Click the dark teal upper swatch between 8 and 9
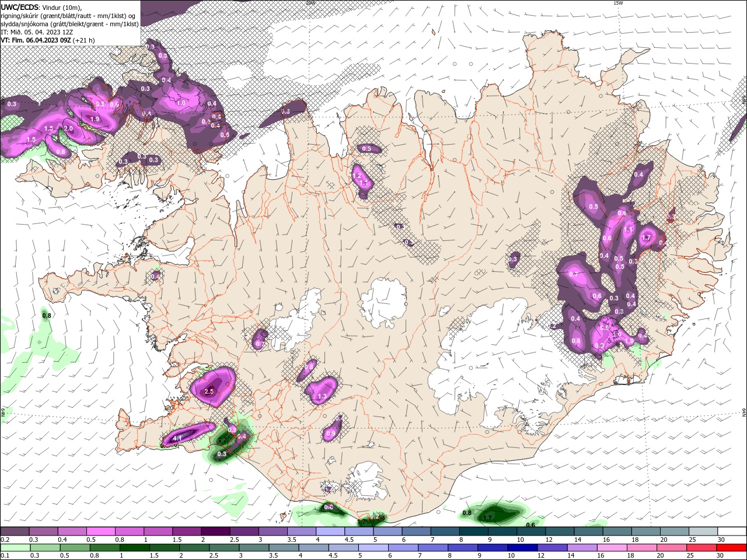 click(474, 531)
